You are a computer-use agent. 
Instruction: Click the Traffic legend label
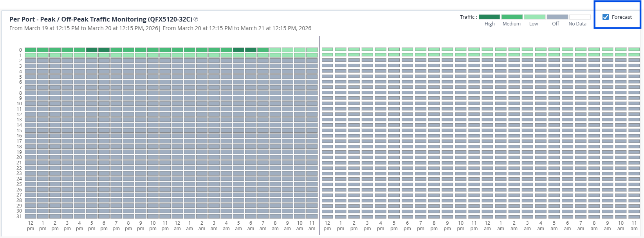[x=468, y=17]
